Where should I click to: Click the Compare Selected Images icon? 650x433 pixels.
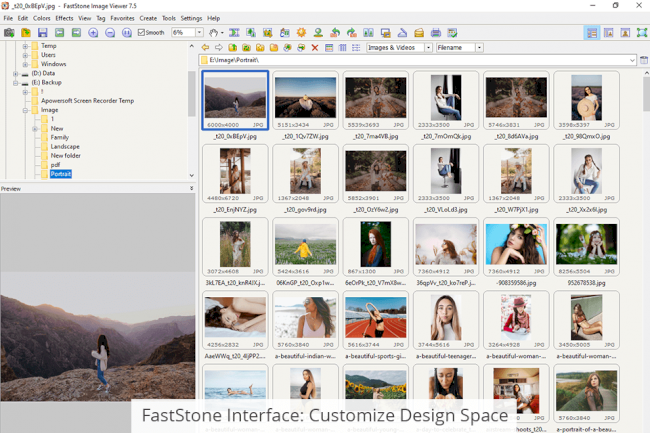pos(369,32)
